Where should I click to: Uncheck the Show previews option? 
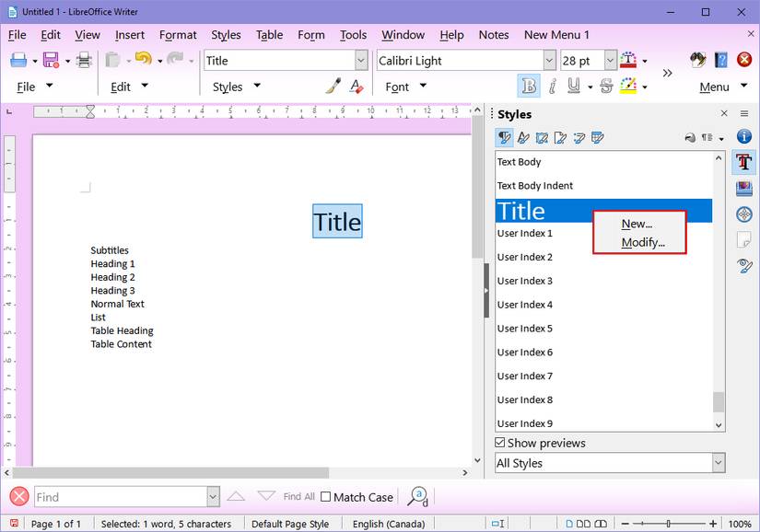click(x=499, y=443)
